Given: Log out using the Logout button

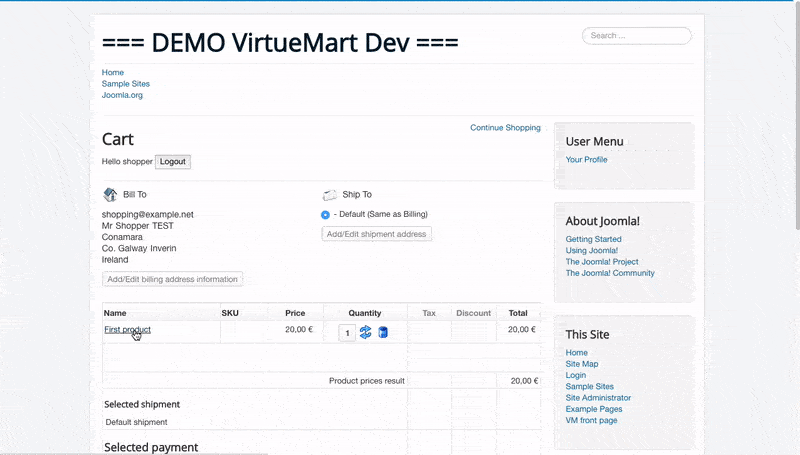Looking at the screenshot, I should [x=172, y=162].
